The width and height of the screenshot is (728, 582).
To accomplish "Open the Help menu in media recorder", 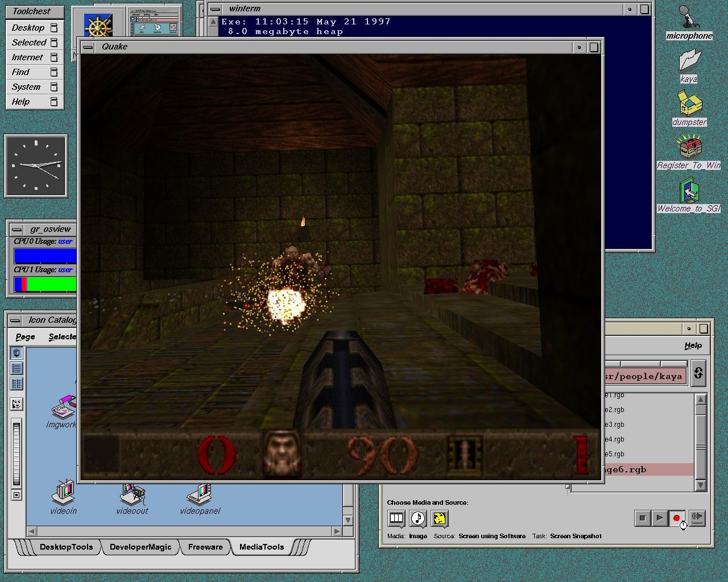I will [693, 345].
